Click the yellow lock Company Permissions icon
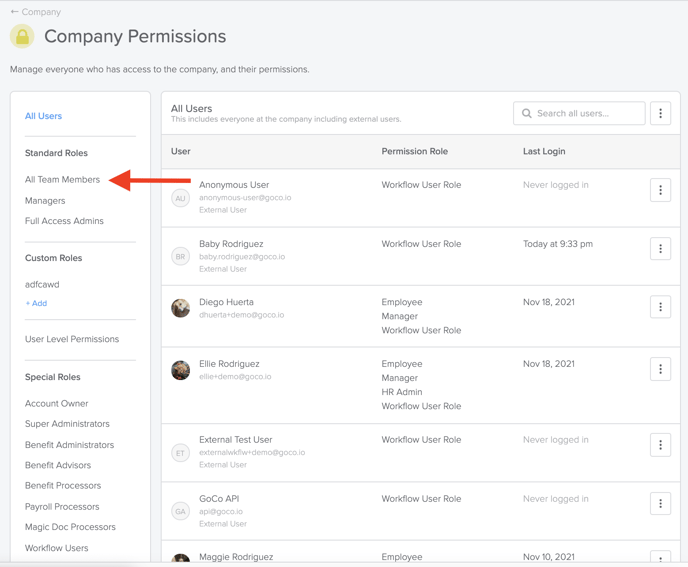 tap(22, 36)
